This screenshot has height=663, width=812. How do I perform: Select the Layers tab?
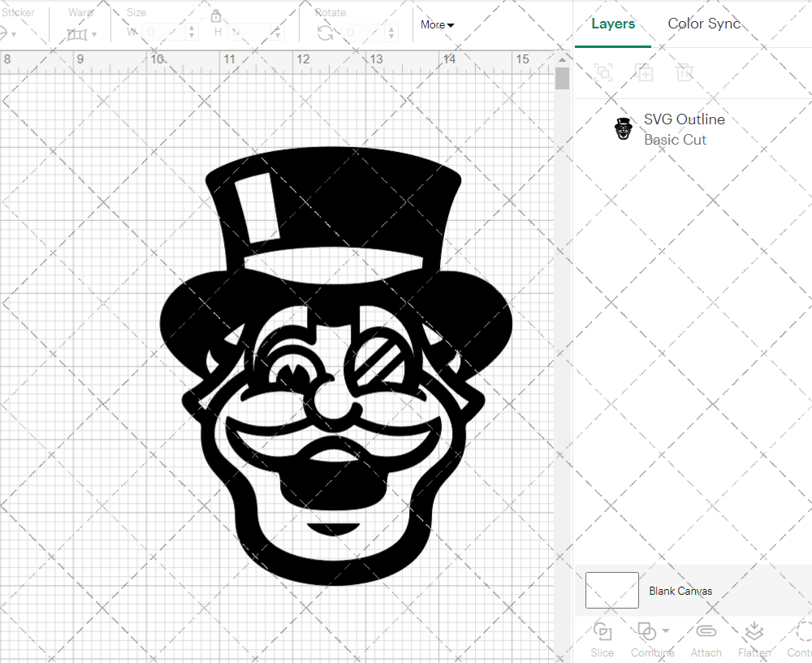pyautogui.click(x=613, y=24)
